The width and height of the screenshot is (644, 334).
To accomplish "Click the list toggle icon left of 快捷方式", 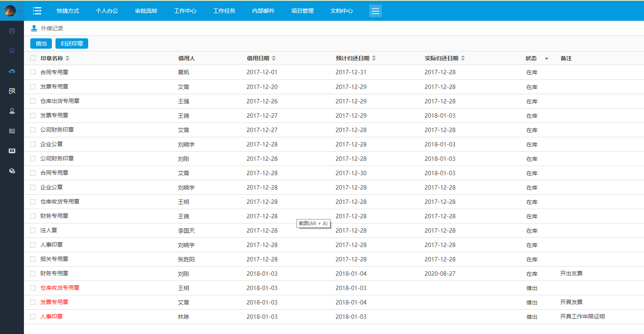I will coord(37,11).
